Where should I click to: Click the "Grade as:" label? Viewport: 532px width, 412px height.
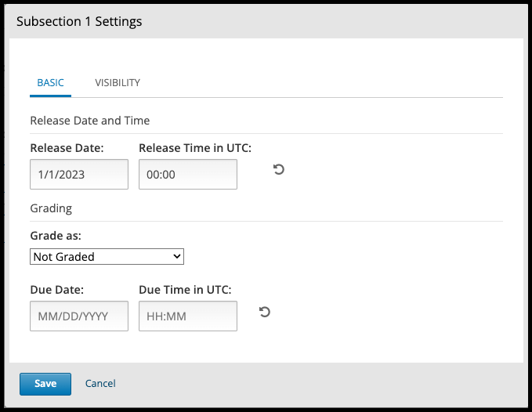[56, 235]
